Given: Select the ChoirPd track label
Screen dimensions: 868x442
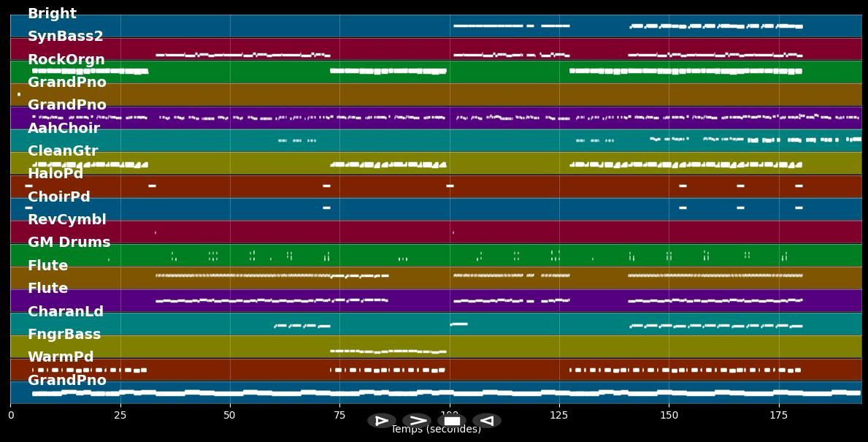Looking at the screenshot, I should coord(58,197).
